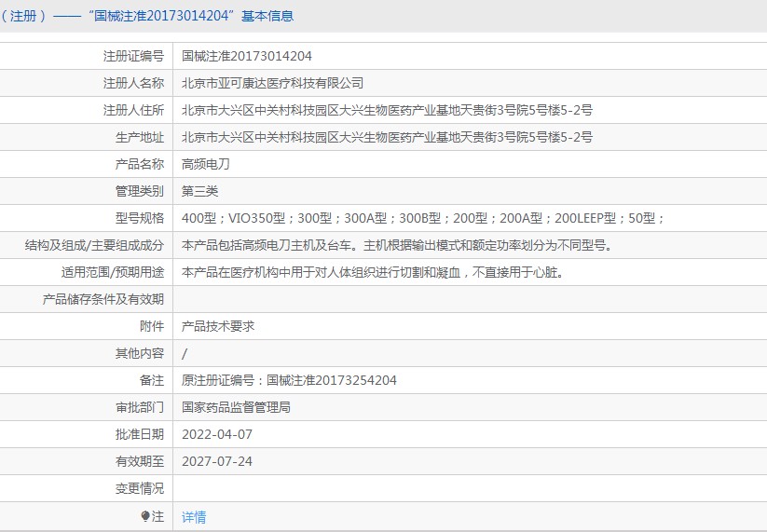Select the 生产地址 address value
767x532 pixels.
click(387, 137)
